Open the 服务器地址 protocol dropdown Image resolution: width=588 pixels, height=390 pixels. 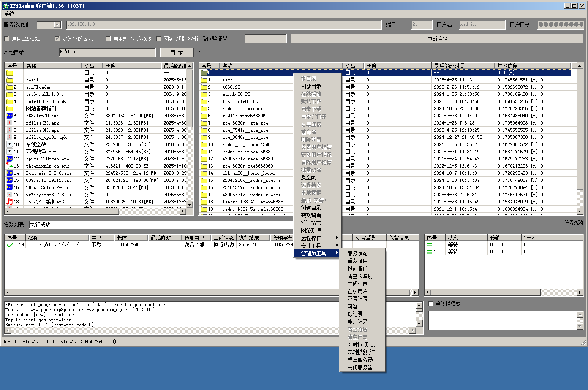coord(57,25)
